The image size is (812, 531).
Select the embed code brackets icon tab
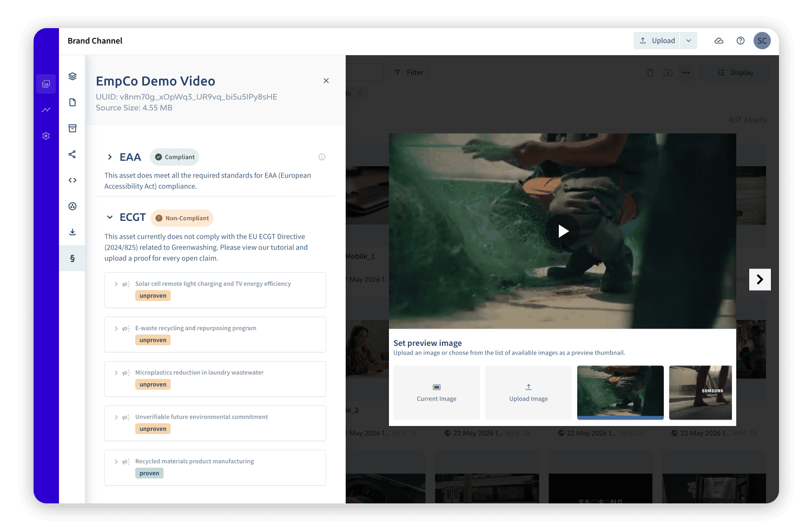(72, 180)
